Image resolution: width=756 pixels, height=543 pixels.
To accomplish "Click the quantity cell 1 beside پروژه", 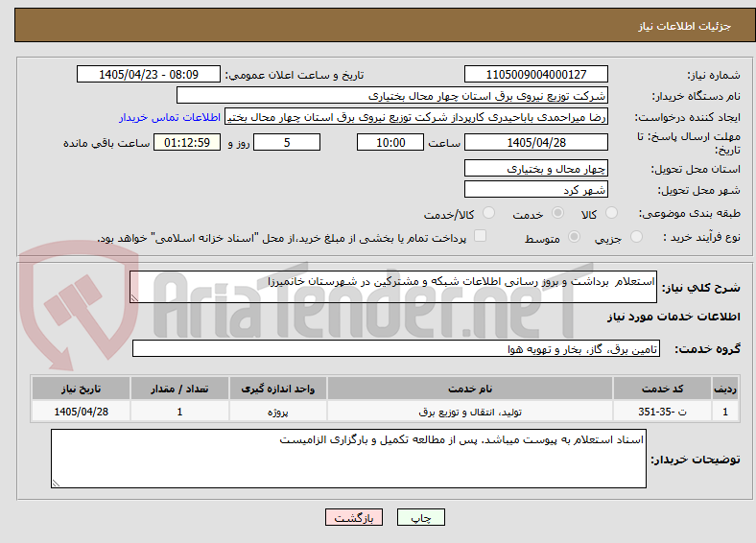I will click(179, 412).
